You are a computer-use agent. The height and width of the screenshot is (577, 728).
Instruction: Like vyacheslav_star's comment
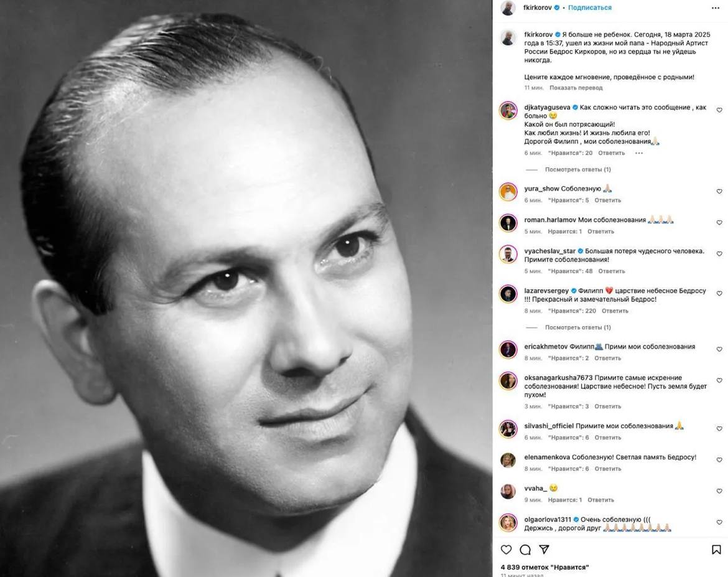point(719,254)
